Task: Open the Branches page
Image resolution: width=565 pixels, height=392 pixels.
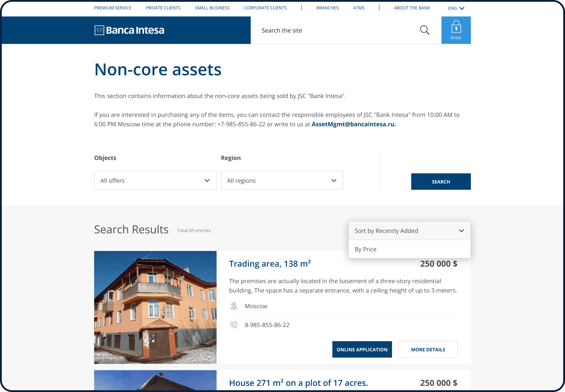Action: pyautogui.click(x=327, y=8)
